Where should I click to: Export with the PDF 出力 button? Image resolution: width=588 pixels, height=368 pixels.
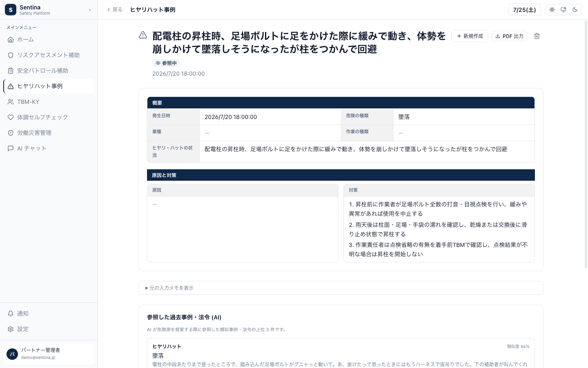tap(509, 36)
